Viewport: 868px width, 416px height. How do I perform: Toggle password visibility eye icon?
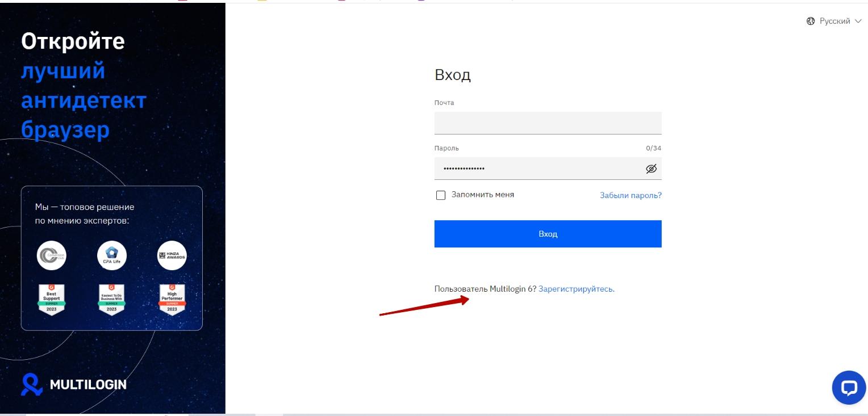pyautogui.click(x=651, y=169)
